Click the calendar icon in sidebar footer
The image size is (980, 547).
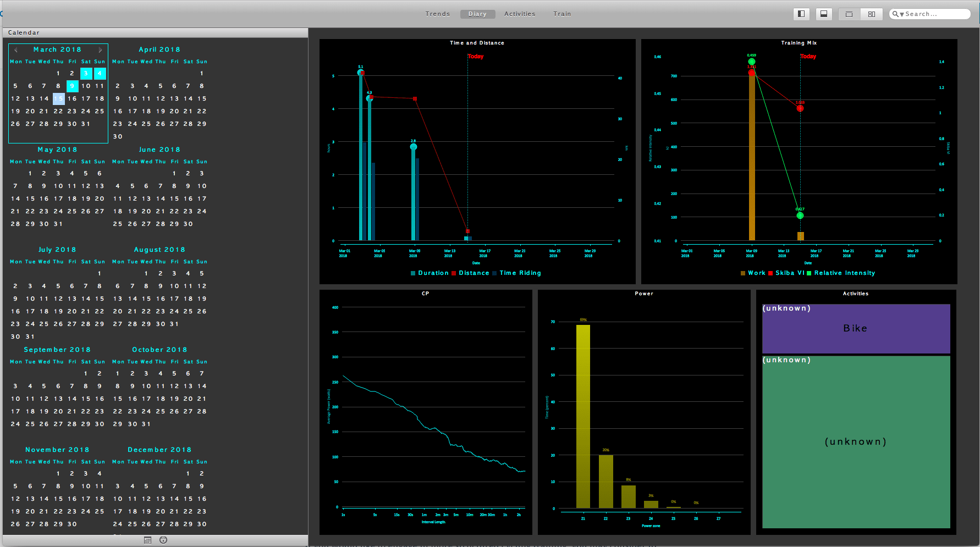click(x=147, y=540)
